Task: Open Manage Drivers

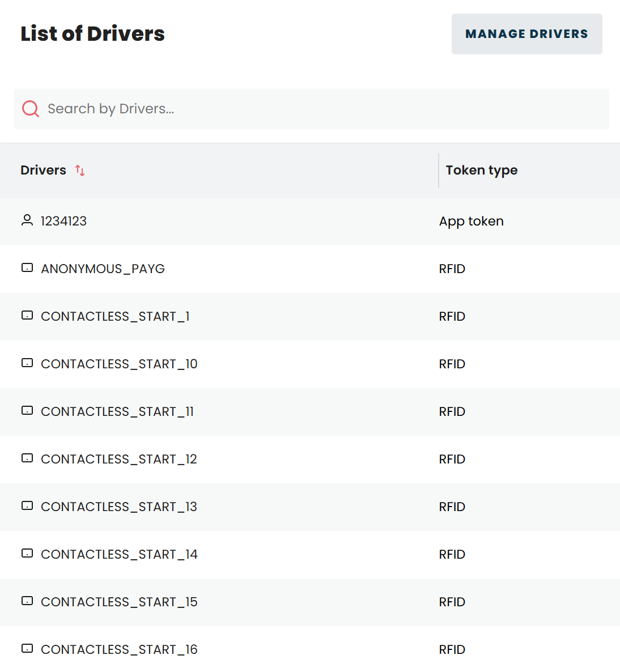Action: (x=526, y=34)
